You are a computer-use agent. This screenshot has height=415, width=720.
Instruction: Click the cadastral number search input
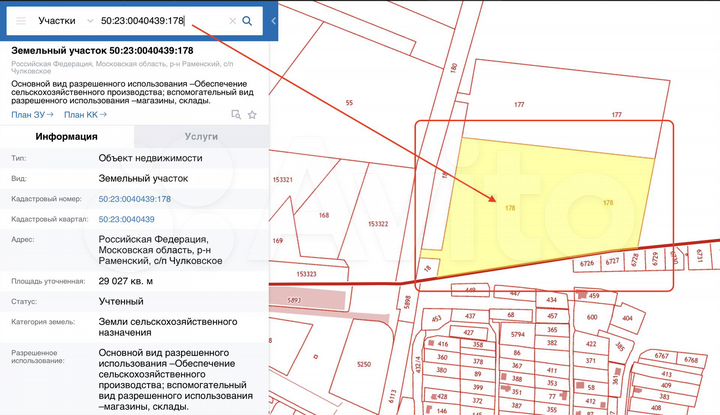(x=160, y=20)
